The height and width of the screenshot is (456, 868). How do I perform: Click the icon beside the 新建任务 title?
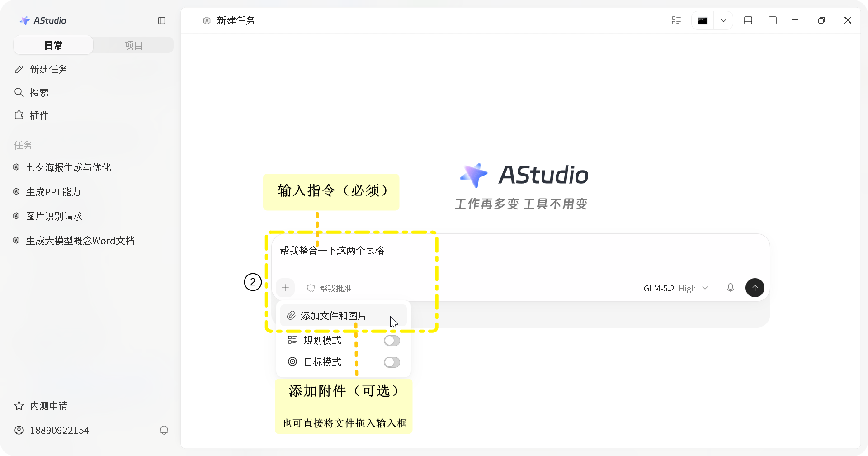(207, 20)
